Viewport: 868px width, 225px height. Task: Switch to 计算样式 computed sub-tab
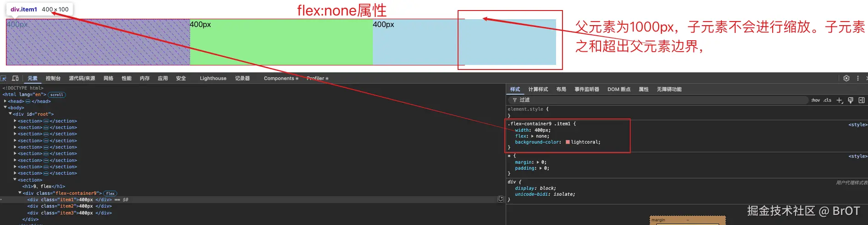click(538, 90)
